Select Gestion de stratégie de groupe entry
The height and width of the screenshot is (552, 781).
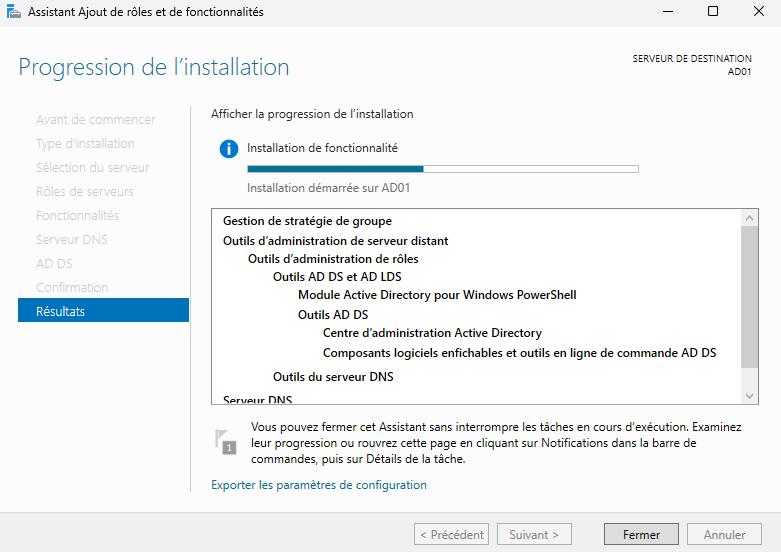click(307, 221)
